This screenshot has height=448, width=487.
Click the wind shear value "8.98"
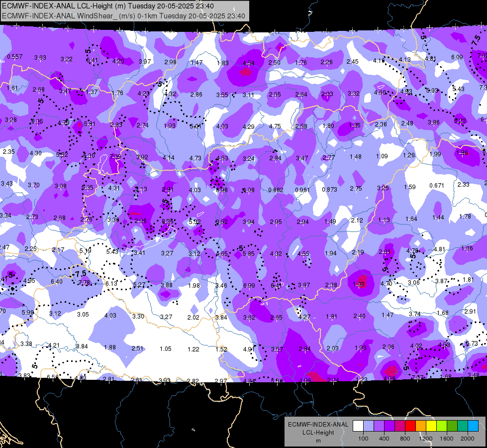point(222,190)
